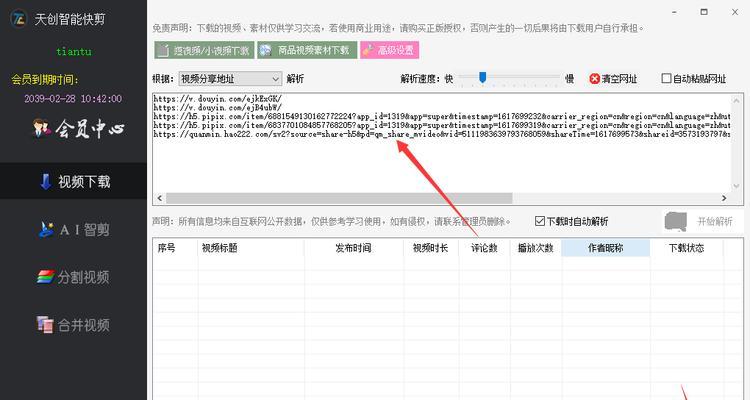Image resolution: width=750 pixels, height=400 pixels.
Task: Click the URL box scroll-left arrow
Action: coord(159,198)
